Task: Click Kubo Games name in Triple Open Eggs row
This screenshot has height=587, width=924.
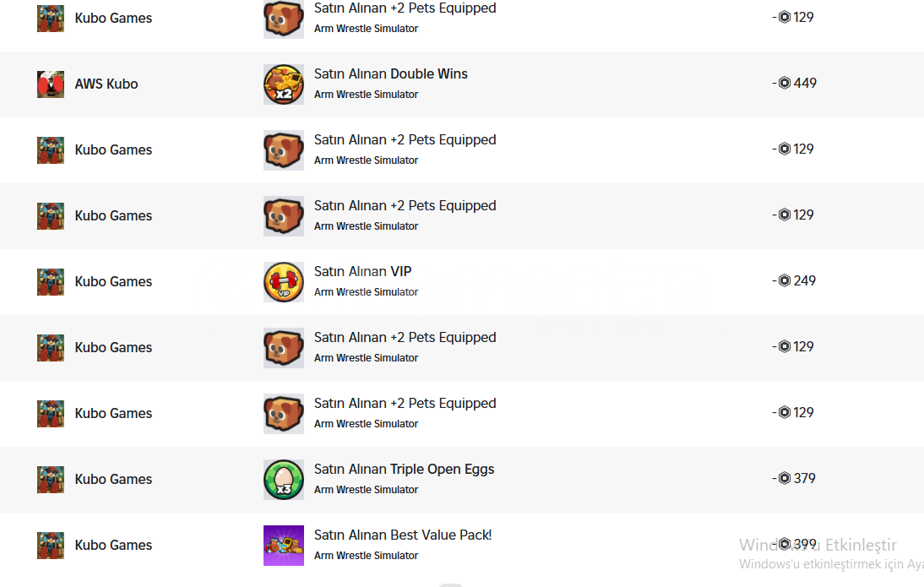Action: (113, 479)
